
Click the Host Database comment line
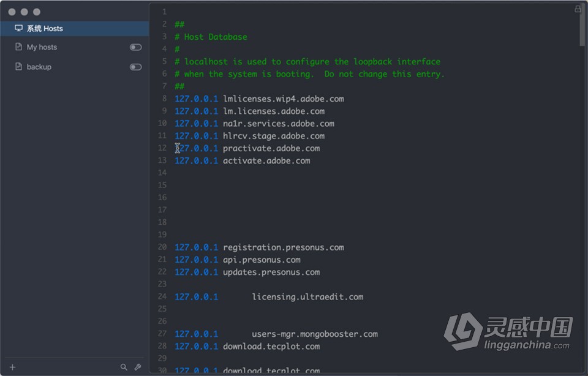pyautogui.click(x=211, y=37)
